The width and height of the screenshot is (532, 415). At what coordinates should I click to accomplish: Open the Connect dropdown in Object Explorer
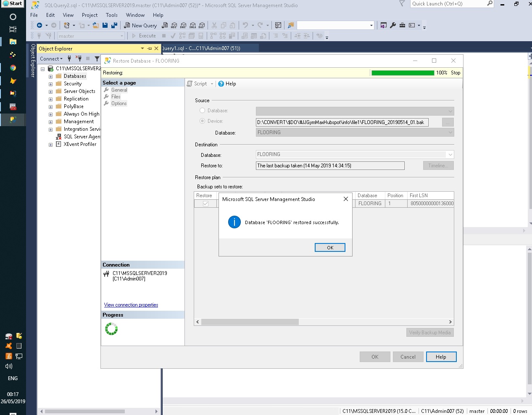tap(51, 59)
